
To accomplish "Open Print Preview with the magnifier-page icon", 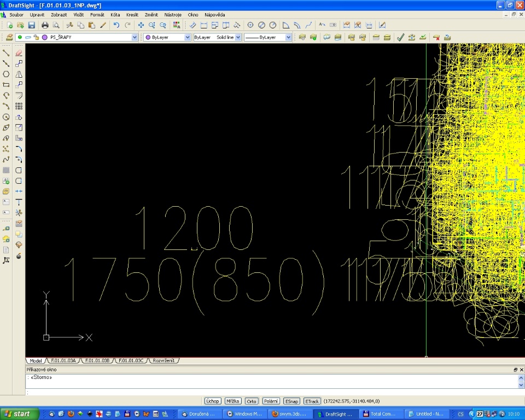I will (56, 25).
